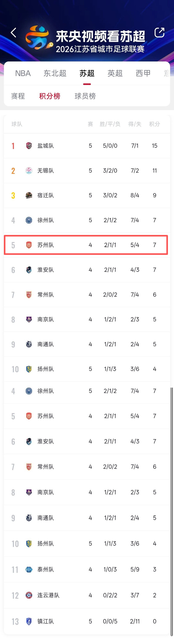Viewport: 174px width, 644px height.
Task: Click the 镇江队 team logo
Action: [x=29, y=621]
